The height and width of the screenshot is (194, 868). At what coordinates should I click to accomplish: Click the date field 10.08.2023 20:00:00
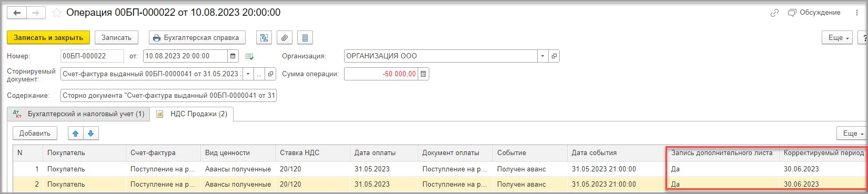[x=186, y=56]
